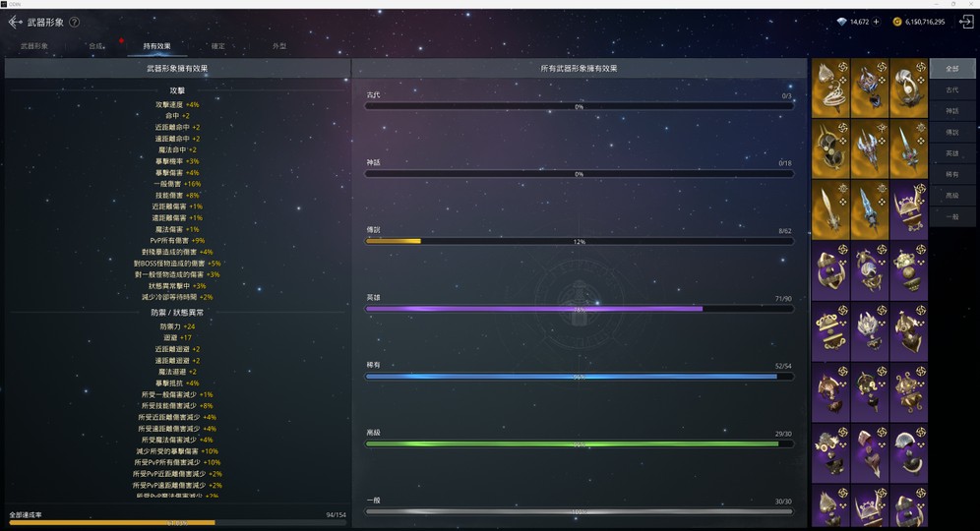This screenshot has width=980, height=531.
Task: Click the gold coin currency icon
Action: click(897, 22)
